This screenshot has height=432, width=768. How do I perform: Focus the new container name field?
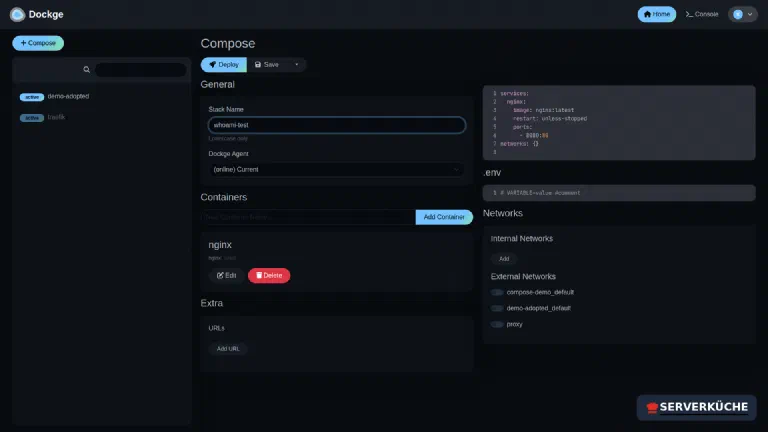[x=308, y=217]
